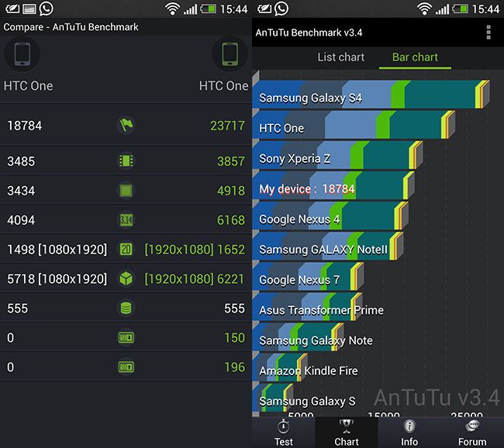Tap the RAM chip icon row

pos(126,160)
